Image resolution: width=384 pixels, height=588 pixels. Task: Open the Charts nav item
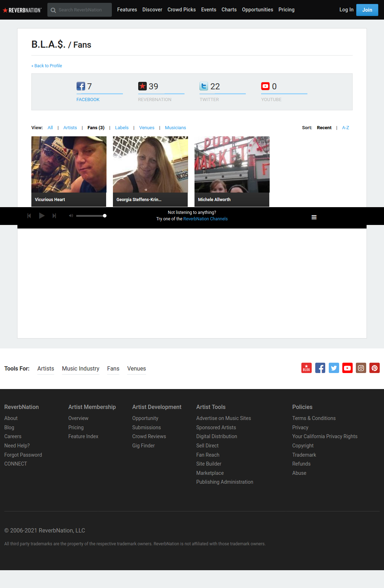(229, 10)
